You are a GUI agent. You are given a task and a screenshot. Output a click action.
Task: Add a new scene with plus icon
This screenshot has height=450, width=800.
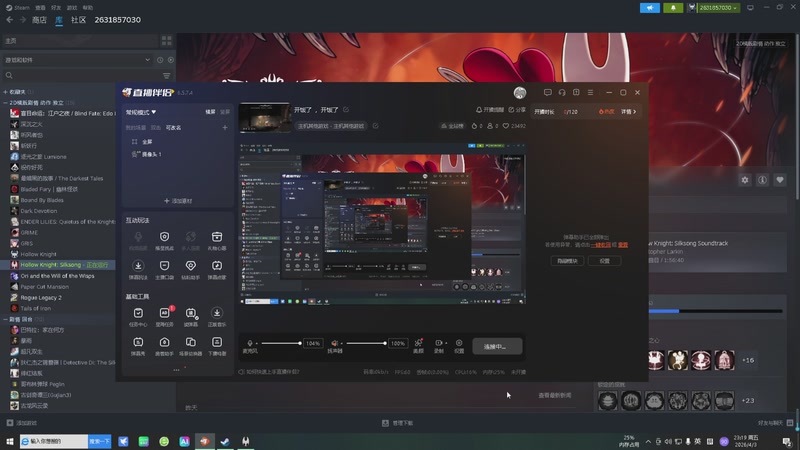(x=225, y=128)
